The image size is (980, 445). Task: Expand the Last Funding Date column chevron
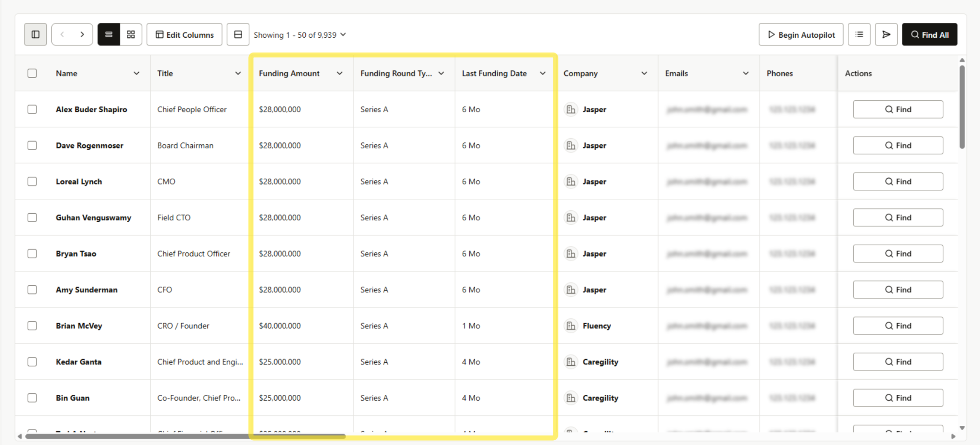[543, 73]
